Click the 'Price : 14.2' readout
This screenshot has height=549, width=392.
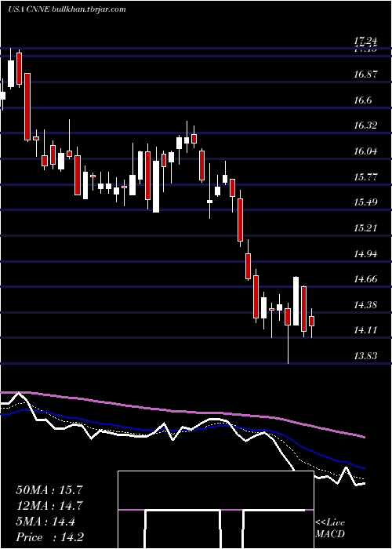pyautogui.click(x=49, y=537)
